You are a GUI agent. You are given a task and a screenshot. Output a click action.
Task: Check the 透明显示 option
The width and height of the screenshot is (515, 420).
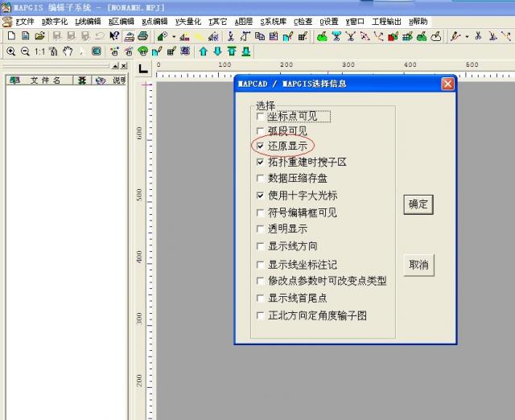tap(260, 229)
